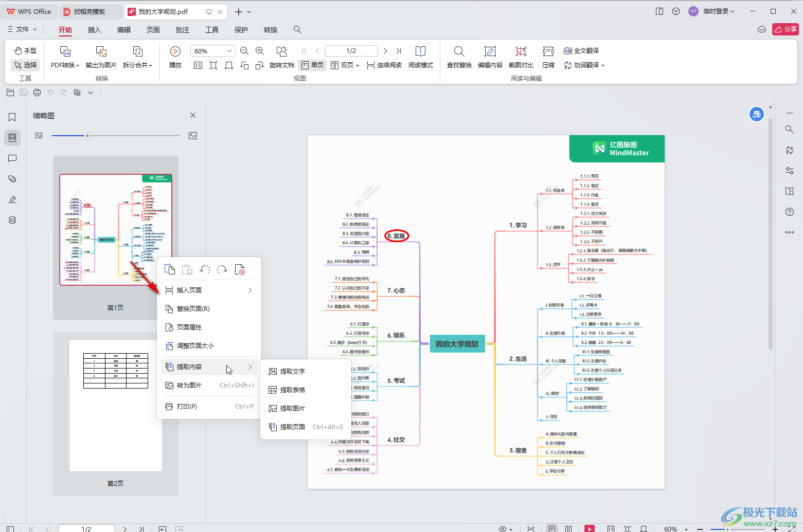Switch to 编辑 tab

pos(124,30)
